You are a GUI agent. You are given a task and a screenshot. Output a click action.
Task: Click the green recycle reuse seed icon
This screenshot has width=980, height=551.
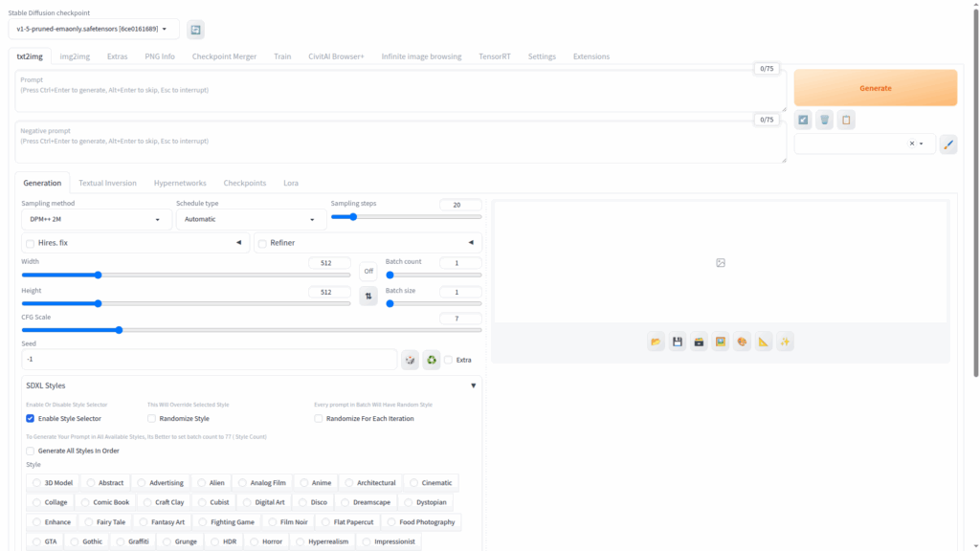pyautogui.click(x=432, y=360)
